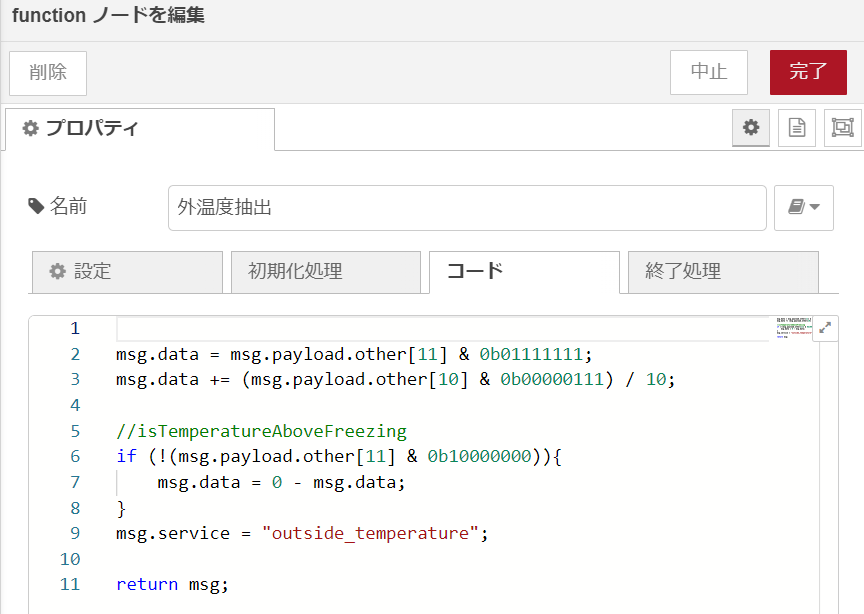Click the gear icon on the 設定 tab
864x614 pixels.
pos(57,272)
